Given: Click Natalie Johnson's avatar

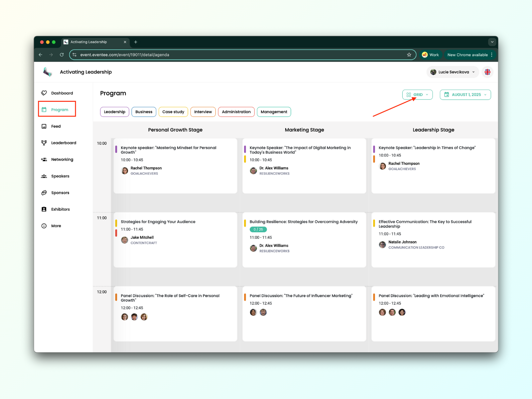Looking at the screenshot, I should [x=382, y=245].
